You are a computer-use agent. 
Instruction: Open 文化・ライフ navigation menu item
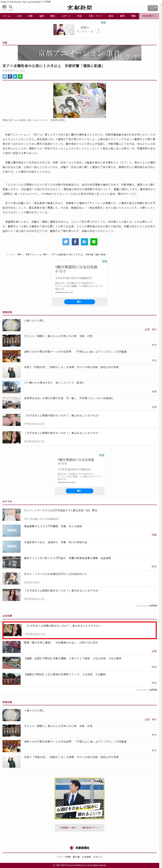coord(95,16)
